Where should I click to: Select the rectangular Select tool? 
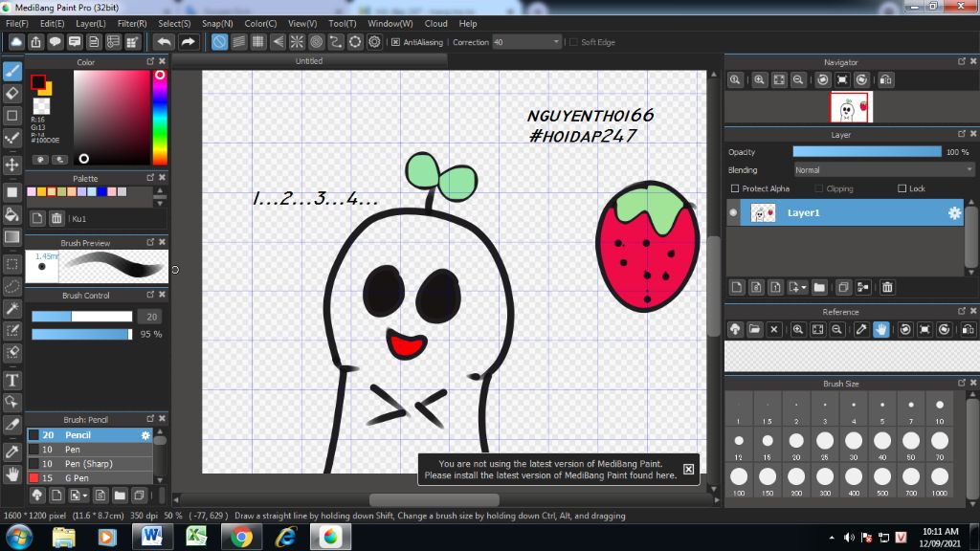click(11, 264)
